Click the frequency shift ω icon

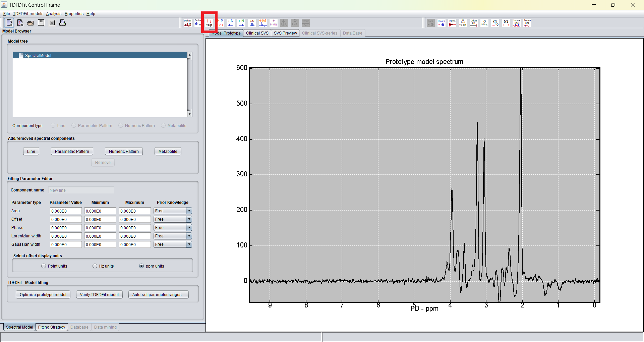(506, 23)
